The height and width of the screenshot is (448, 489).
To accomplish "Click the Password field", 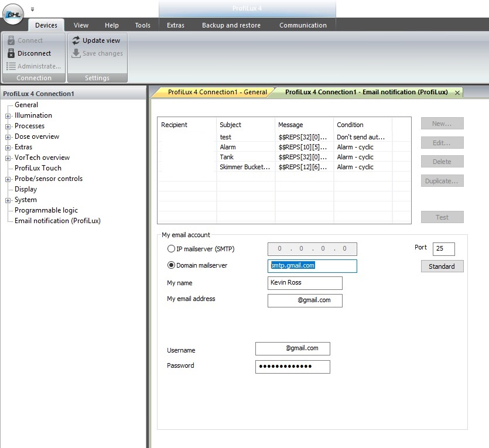I will tap(293, 367).
